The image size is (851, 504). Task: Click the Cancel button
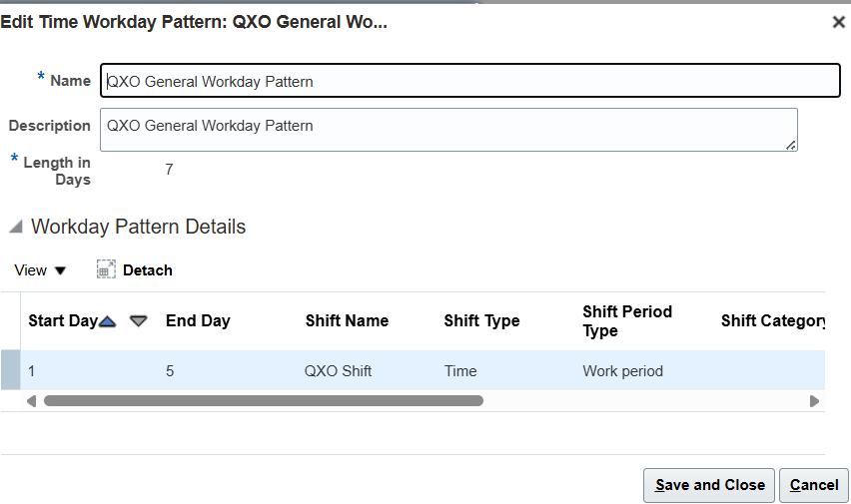pos(814,485)
